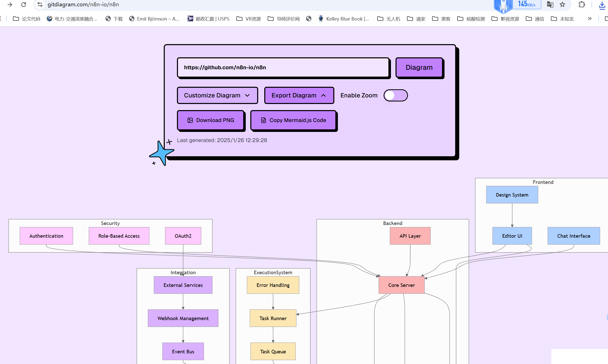Open the downloads icon in toolbar
The width and height of the screenshot is (608, 364).
602,5
